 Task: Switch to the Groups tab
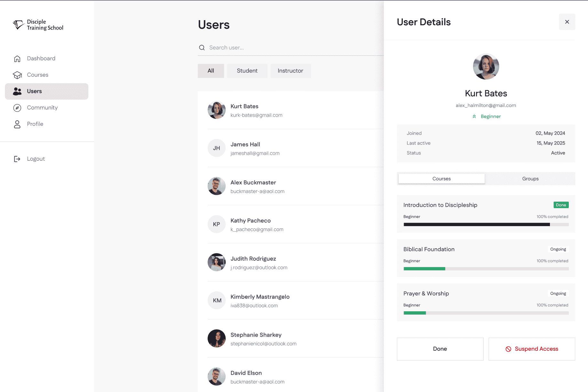[530, 179]
